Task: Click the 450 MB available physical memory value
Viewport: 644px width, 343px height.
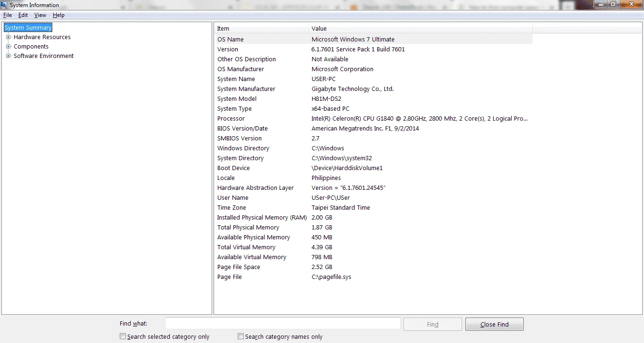Action: pyautogui.click(x=322, y=237)
